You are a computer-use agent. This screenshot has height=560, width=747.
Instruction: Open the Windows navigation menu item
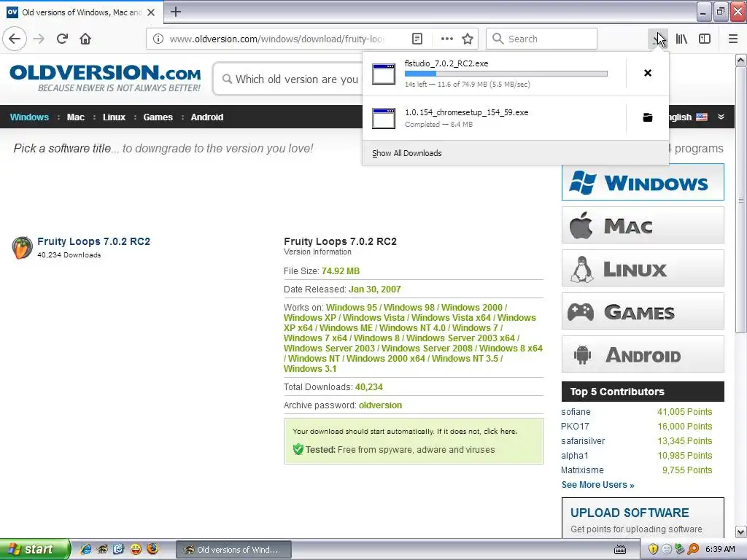(29, 117)
